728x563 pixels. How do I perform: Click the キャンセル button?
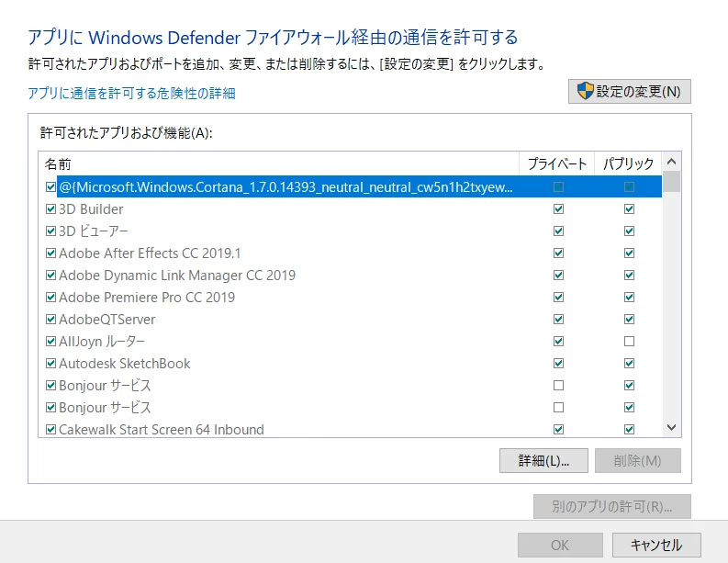coord(656,545)
